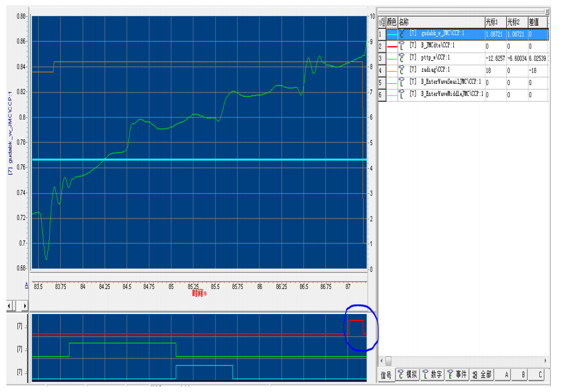This screenshot has height=392, width=563.
Task: Click cursor 1 value -12.6257
Action: point(495,58)
